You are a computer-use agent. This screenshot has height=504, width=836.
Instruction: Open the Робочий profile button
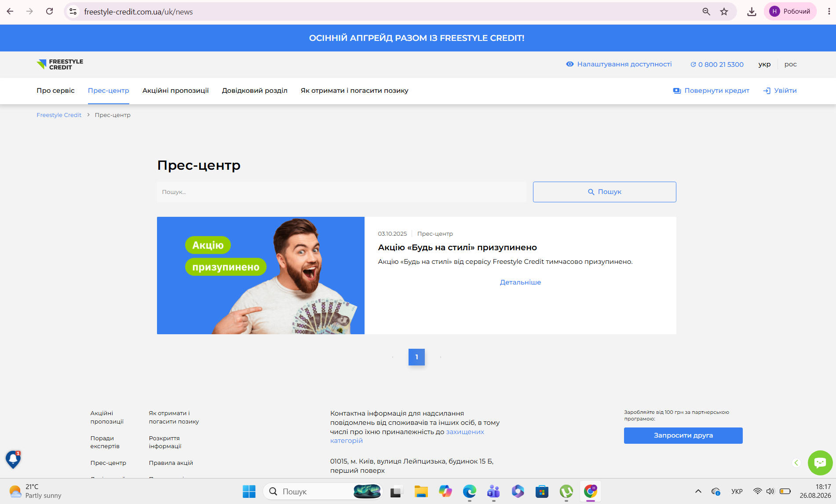(x=790, y=11)
